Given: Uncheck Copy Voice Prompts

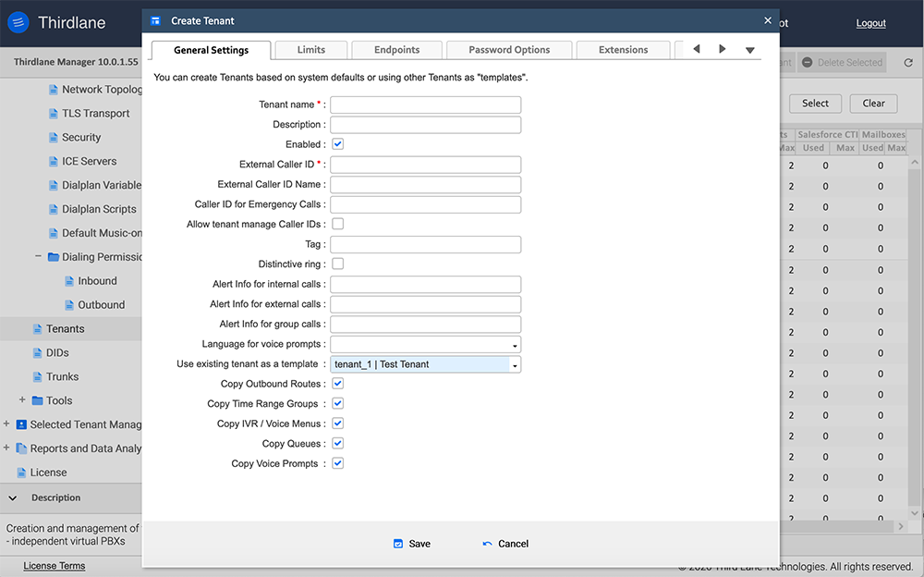Looking at the screenshot, I should [x=337, y=463].
